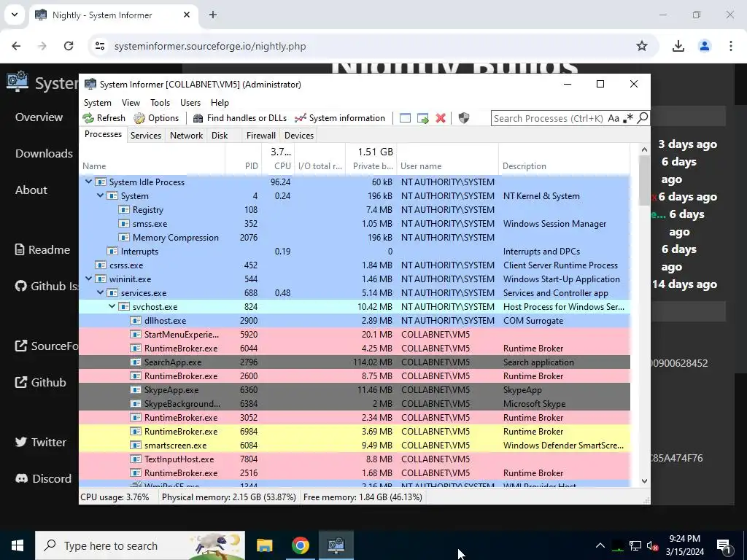Open Downloads in the website sidebar
This screenshot has width=747, height=560.
(44, 153)
